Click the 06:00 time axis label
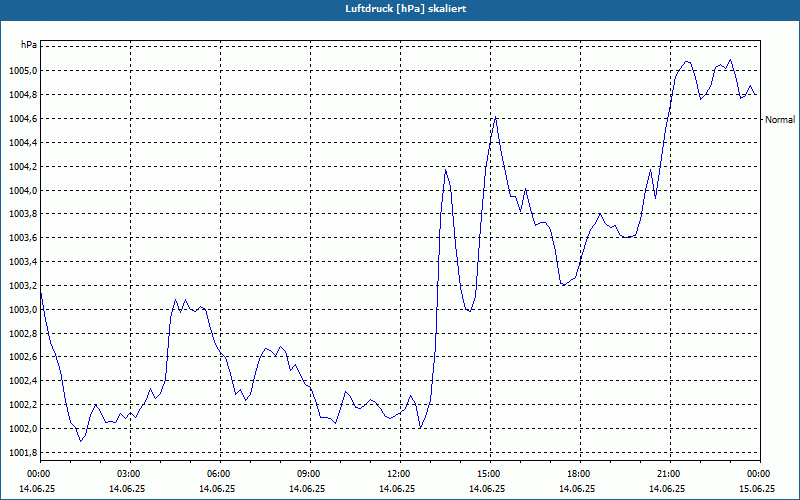 pos(220,474)
